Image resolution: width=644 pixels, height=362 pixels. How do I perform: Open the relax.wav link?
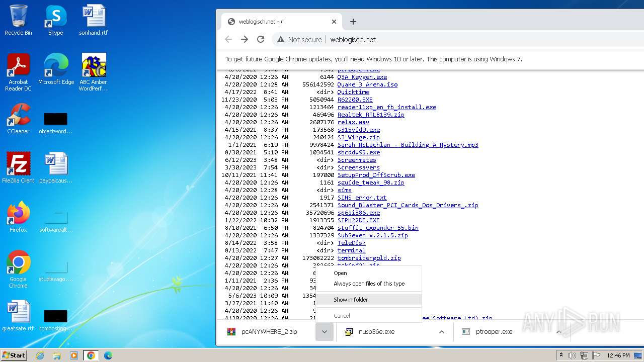[353, 122]
